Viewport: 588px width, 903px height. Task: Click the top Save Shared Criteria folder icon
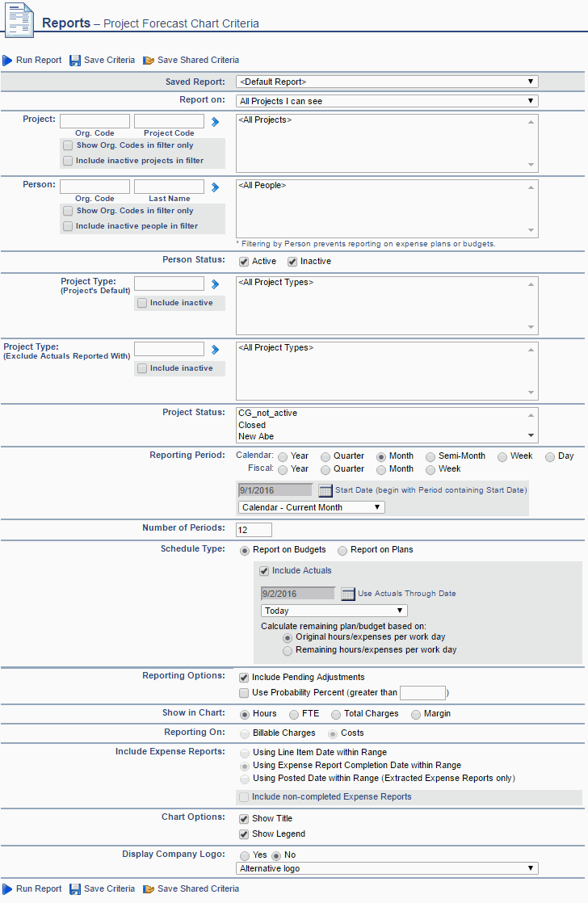click(x=149, y=61)
